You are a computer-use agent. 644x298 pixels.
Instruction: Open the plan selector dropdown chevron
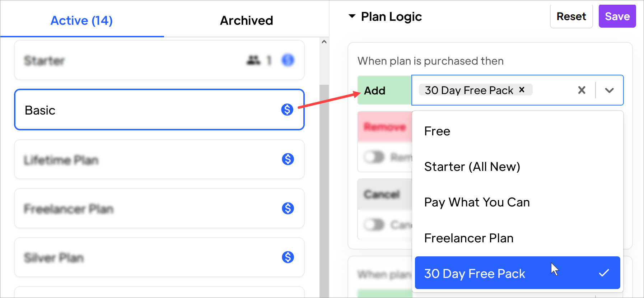point(609,90)
